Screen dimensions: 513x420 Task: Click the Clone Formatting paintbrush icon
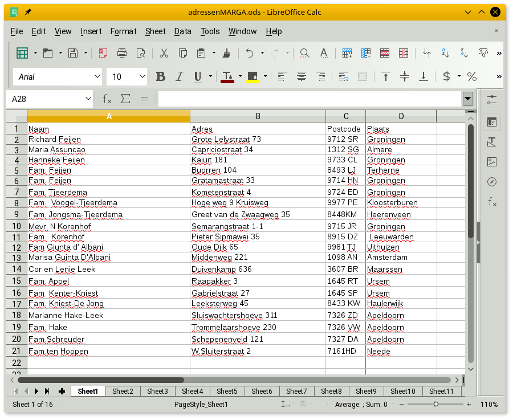226,54
